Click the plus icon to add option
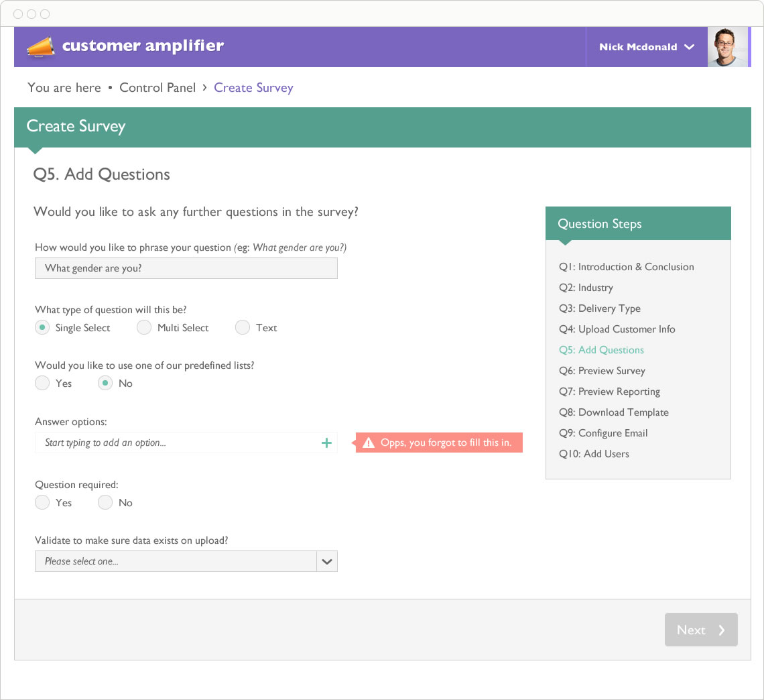 (x=326, y=443)
